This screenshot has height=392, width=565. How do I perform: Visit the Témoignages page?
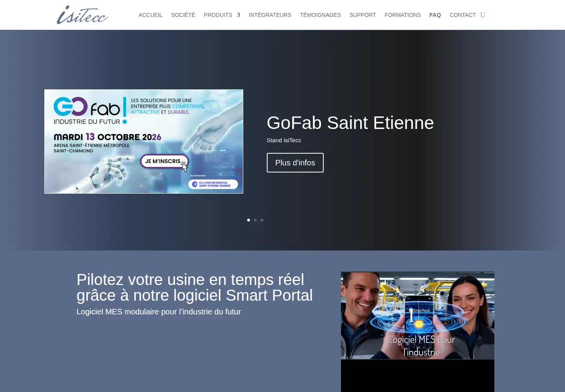click(321, 15)
